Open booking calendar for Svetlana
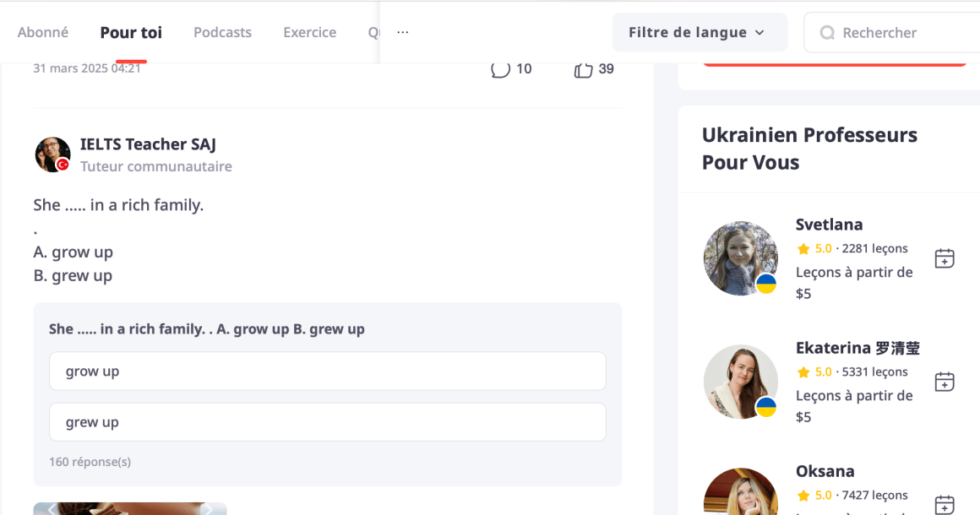Viewport: 980px width, 515px height. tap(945, 258)
